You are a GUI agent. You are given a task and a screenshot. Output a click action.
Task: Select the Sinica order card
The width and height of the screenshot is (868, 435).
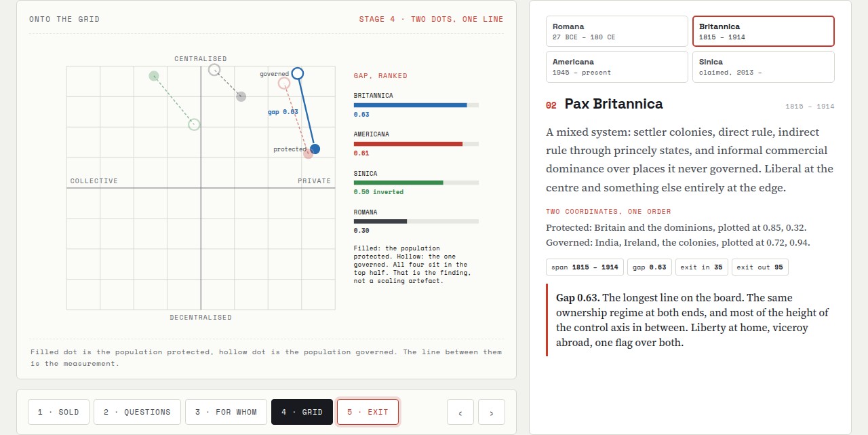coord(763,67)
